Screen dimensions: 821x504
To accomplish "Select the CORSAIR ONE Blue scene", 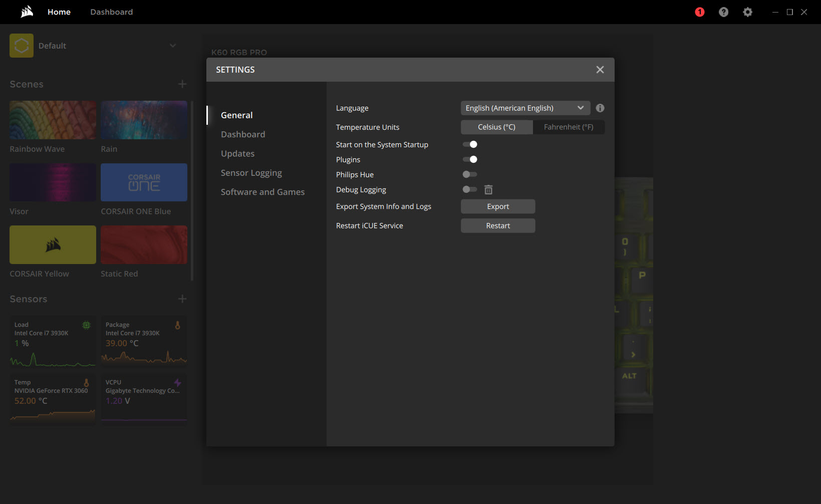I will pyautogui.click(x=144, y=182).
